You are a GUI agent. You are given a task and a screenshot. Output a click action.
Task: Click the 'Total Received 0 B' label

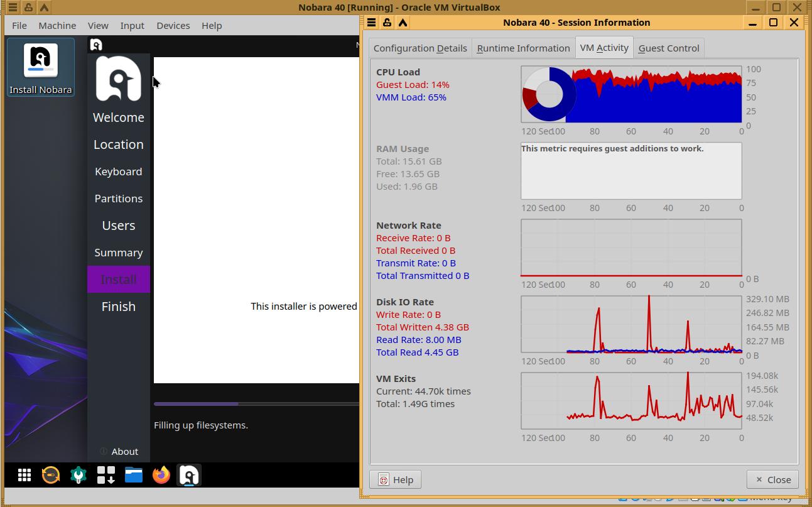416,251
